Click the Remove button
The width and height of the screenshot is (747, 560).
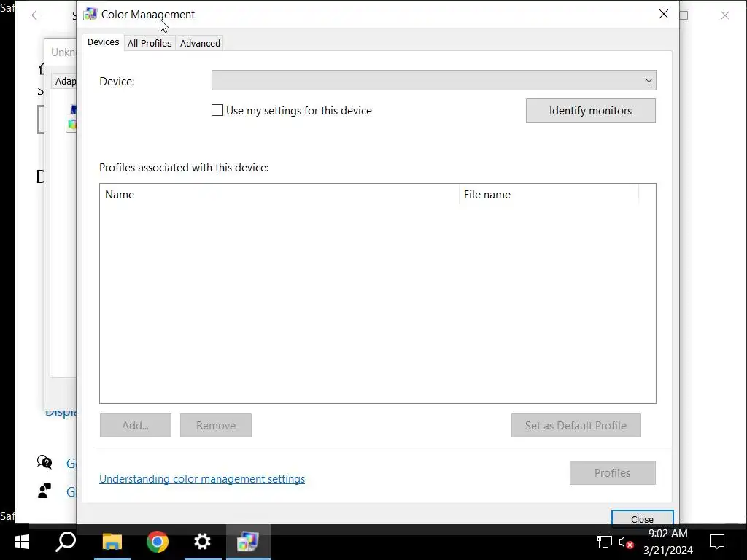coord(216,425)
